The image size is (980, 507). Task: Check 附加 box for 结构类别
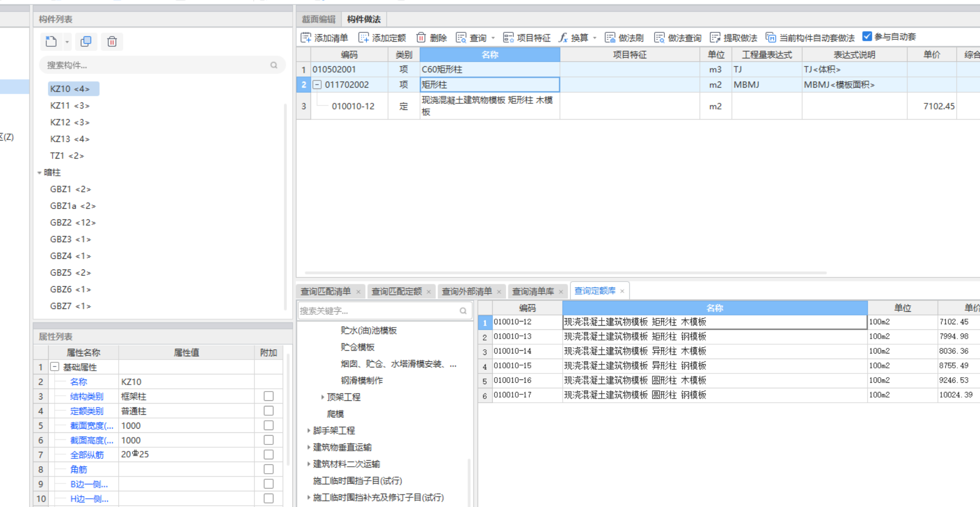(268, 396)
